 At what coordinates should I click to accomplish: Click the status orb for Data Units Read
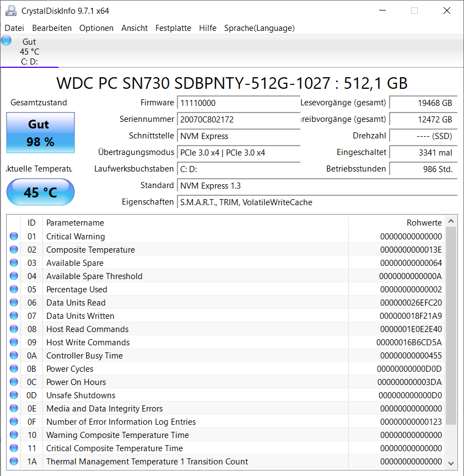point(14,302)
